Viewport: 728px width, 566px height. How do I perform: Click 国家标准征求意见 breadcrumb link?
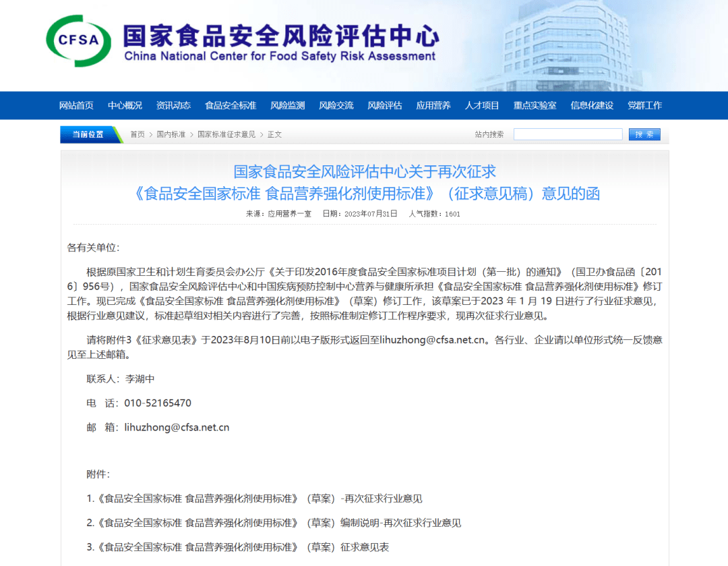226,134
